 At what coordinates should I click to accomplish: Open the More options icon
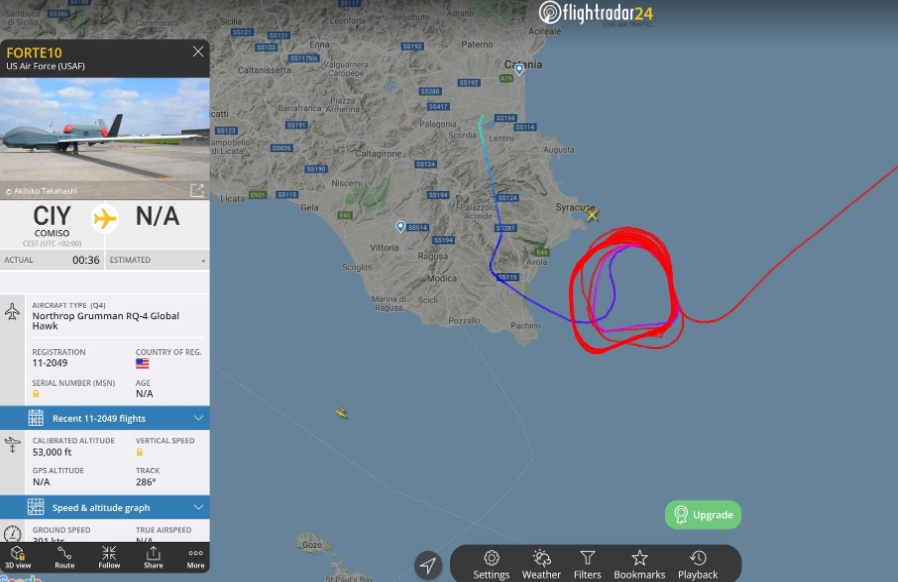(x=195, y=557)
